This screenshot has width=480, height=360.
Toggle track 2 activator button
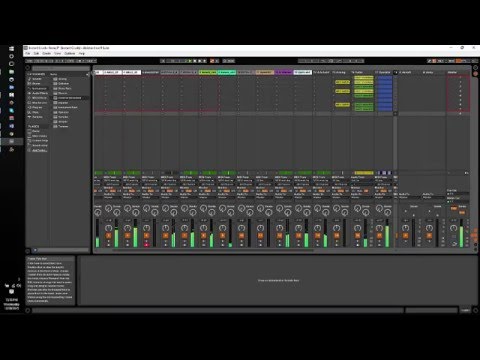click(109, 236)
